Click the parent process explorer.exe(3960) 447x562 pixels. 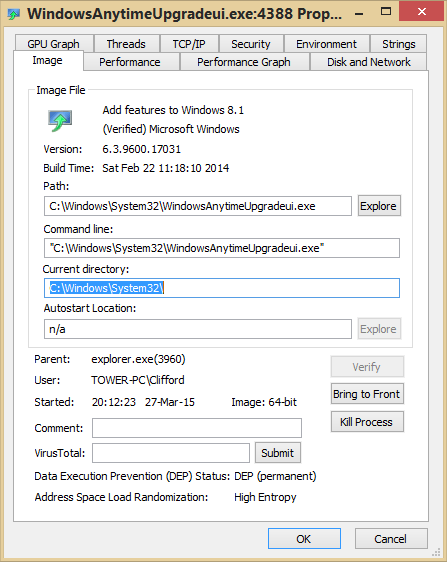tap(138, 359)
